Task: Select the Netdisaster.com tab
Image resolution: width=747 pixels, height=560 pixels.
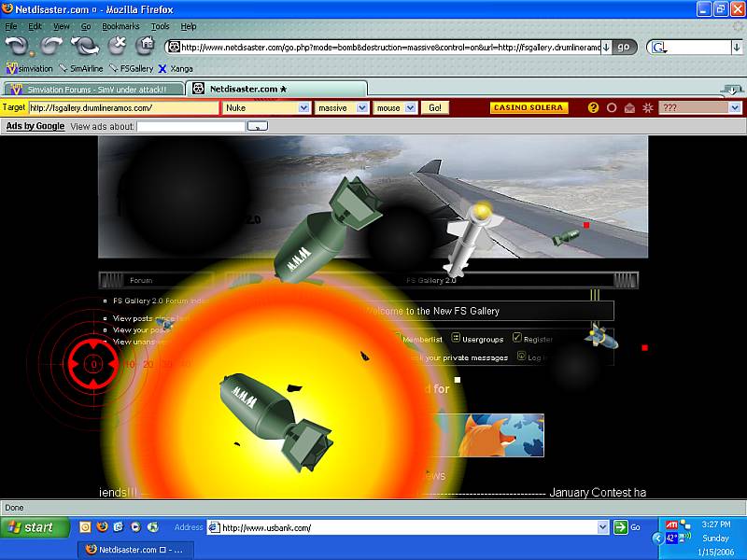Action: point(276,89)
